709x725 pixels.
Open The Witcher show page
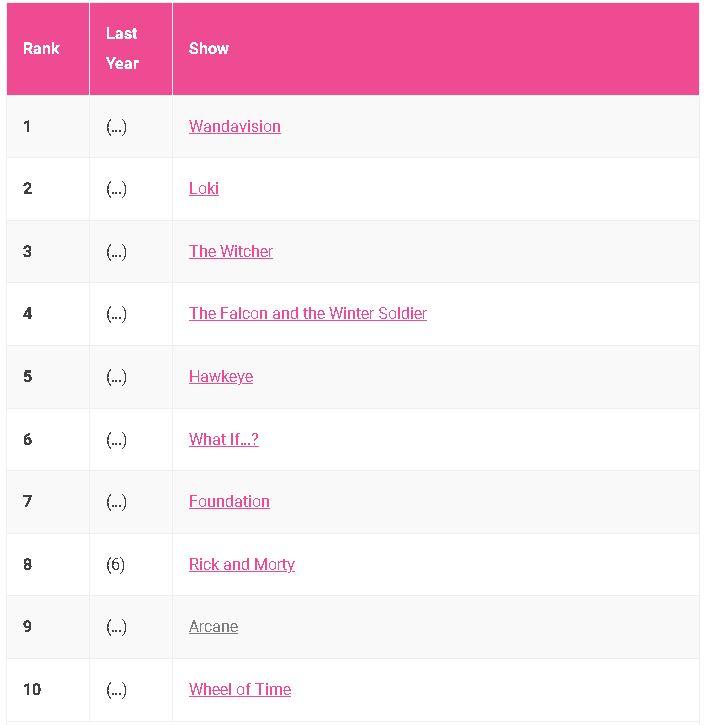(x=231, y=251)
